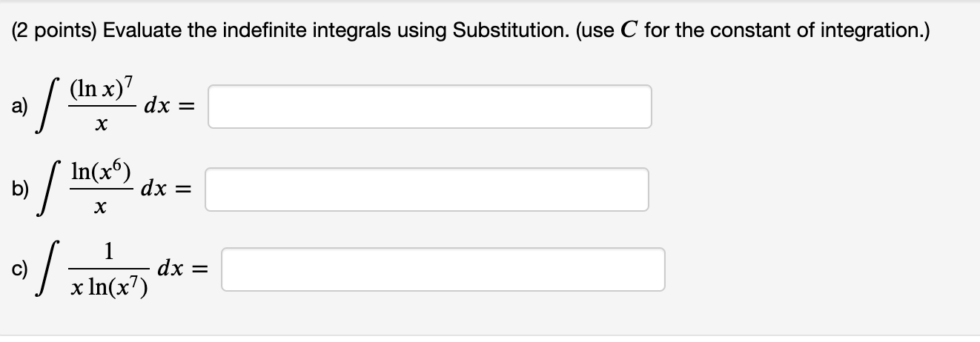
Task: Click the answer field for integral c
Action: pyautogui.click(x=443, y=269)
